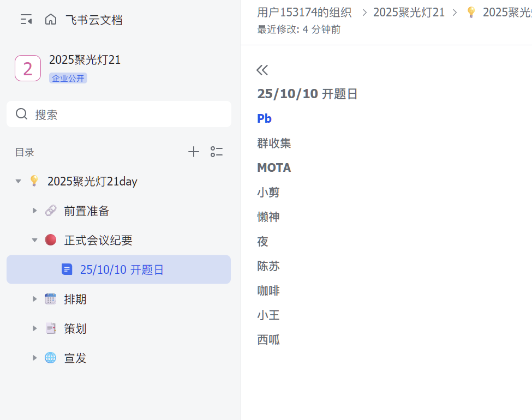The width and height of the screenshot is (532, 420).
Task: Click the plus icon to add page
Action: coord(194,152)
